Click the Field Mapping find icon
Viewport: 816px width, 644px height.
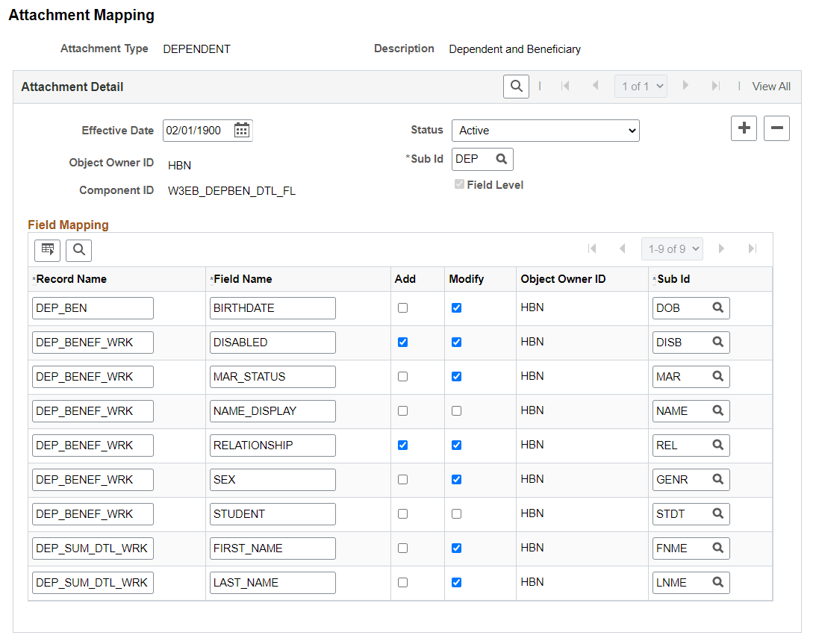coord(78,250)
